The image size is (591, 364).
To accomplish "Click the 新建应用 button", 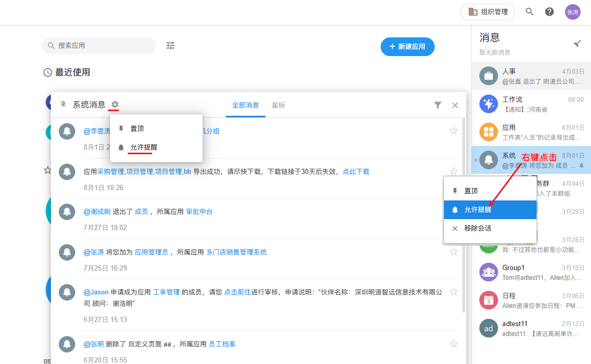I will [407, 46].
